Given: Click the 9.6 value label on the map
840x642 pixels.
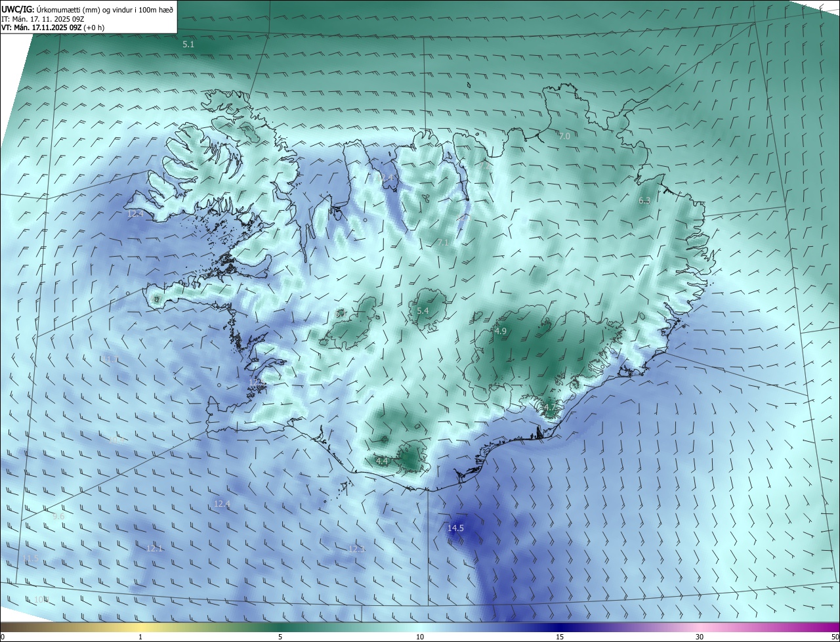Looking at the screenshot, I should (58, 517).
